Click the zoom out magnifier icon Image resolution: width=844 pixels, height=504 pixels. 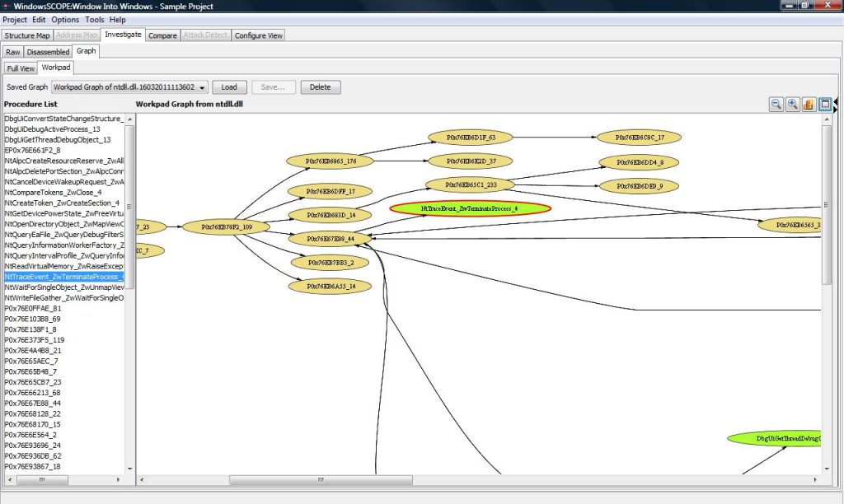(x=776, y=105)
